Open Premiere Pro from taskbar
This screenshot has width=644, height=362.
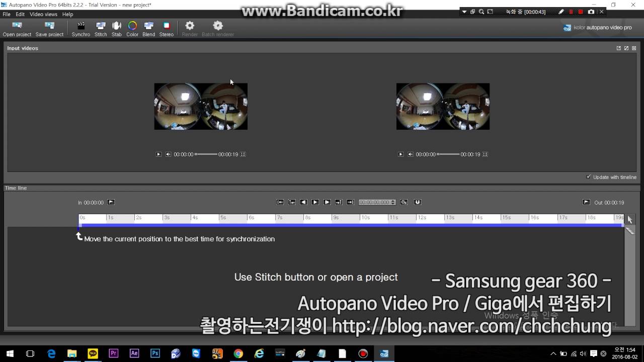tap(113, 353)
